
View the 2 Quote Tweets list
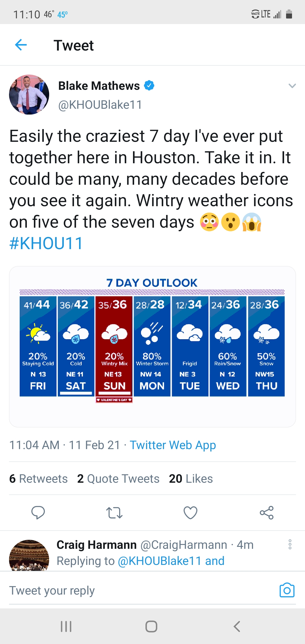tap(118, 479)
